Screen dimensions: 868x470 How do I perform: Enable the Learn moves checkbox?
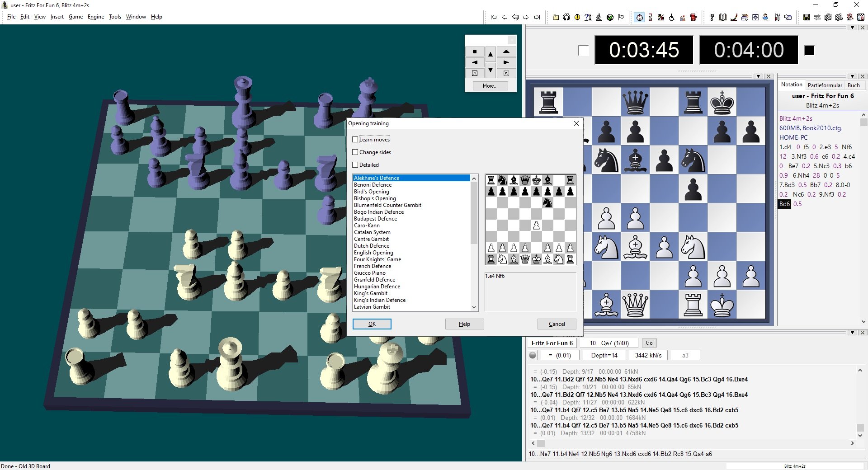pos(355,140)
